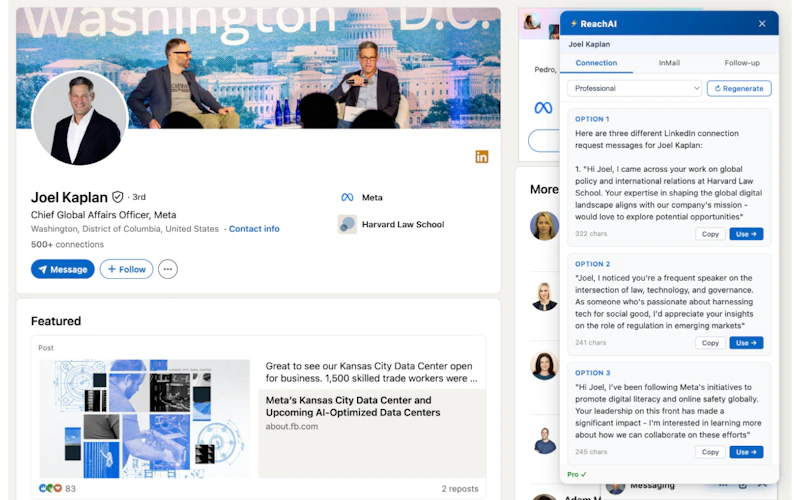
Task: Open the three-dot More actions menu
Action: click(168, 269)
